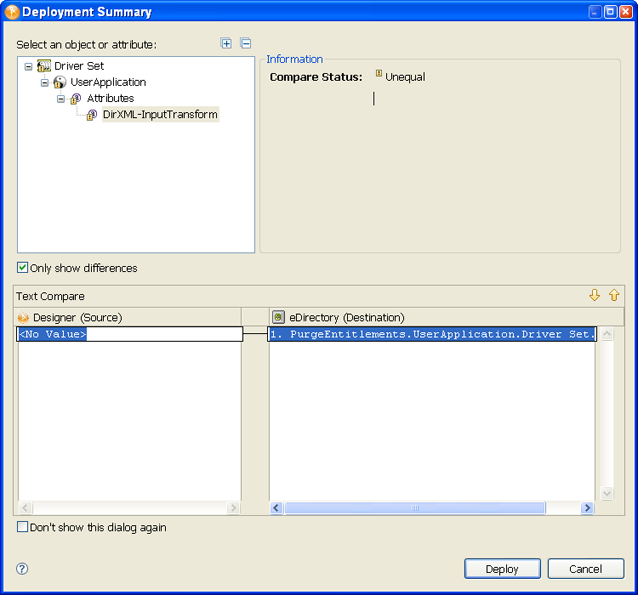The image size is (638, 595).
Task: Maximize the Deployment Summary window
Action: [x=610, y=12]
